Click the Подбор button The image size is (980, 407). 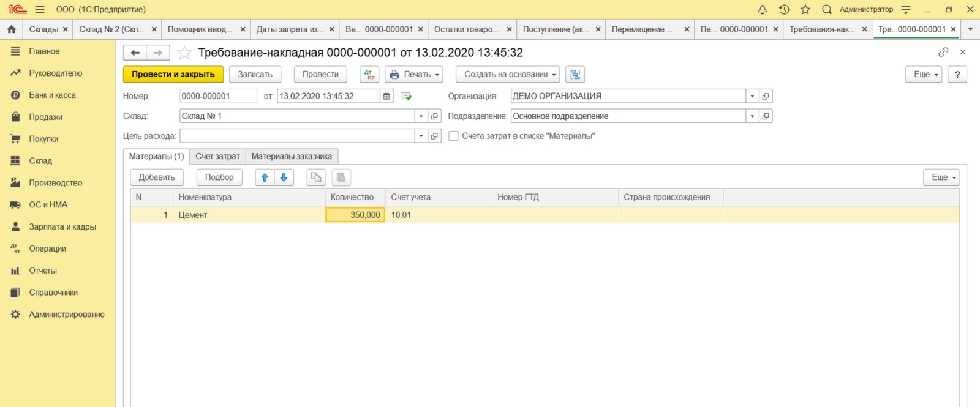[x=219, y=177]
